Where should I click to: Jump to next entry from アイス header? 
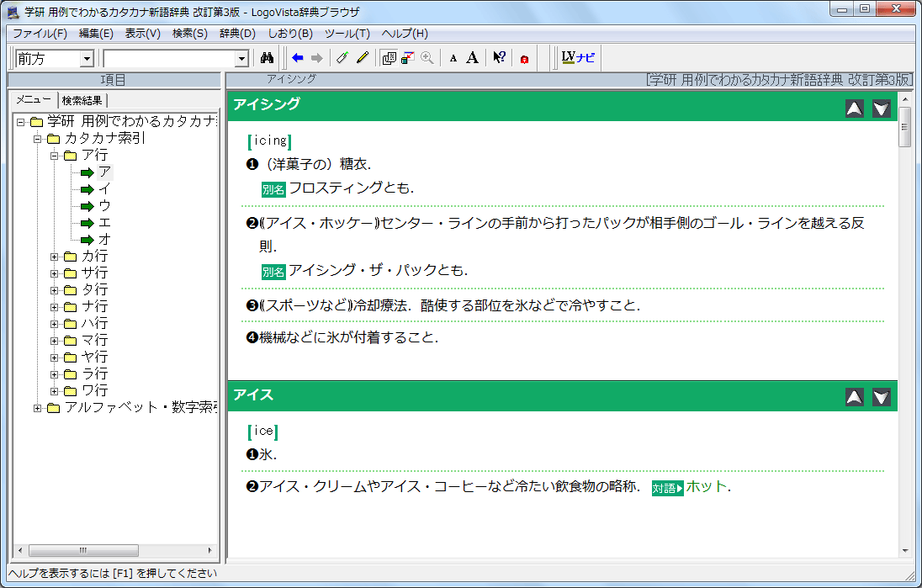pos(881,397)
